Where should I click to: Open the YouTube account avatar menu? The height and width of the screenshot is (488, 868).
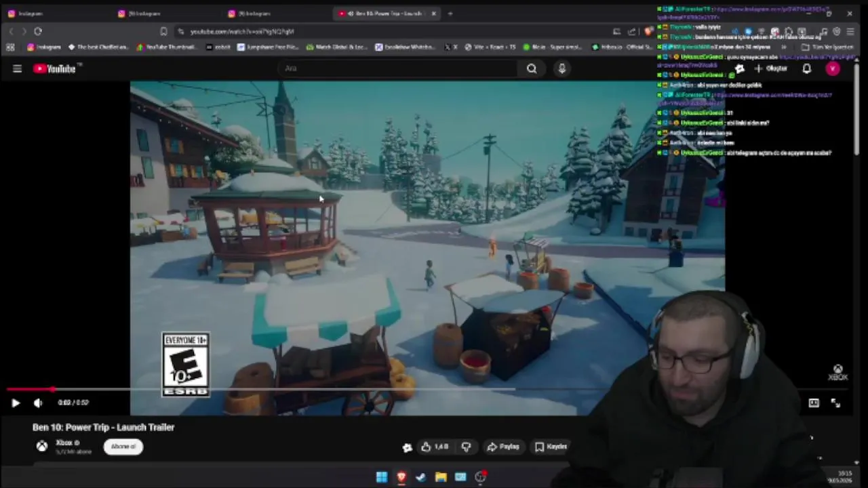[x=833, y=68]
